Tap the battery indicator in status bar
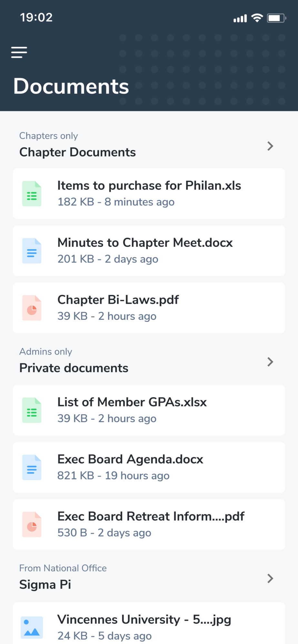The width and height of the screenshot is (298, 644). coord(276,18)
